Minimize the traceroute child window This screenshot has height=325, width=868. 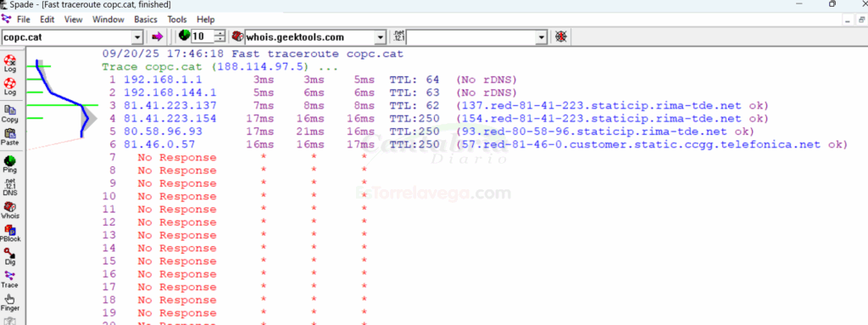click(x=848, y=20)
